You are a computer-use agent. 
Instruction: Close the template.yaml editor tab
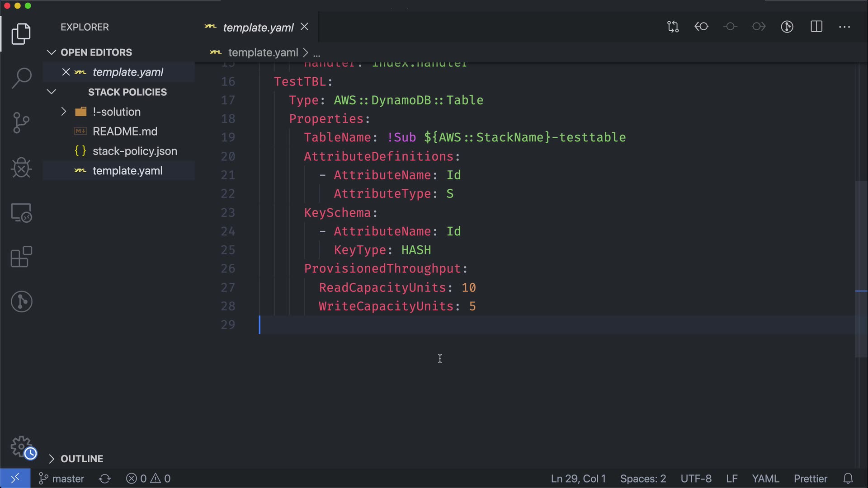pyautogui.click(x=305, y=27)
